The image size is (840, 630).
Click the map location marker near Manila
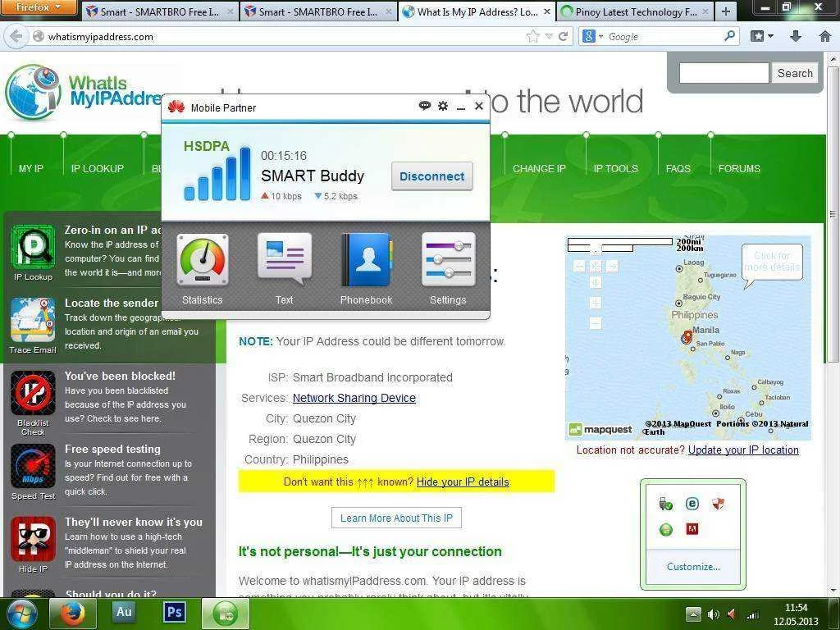687,337
